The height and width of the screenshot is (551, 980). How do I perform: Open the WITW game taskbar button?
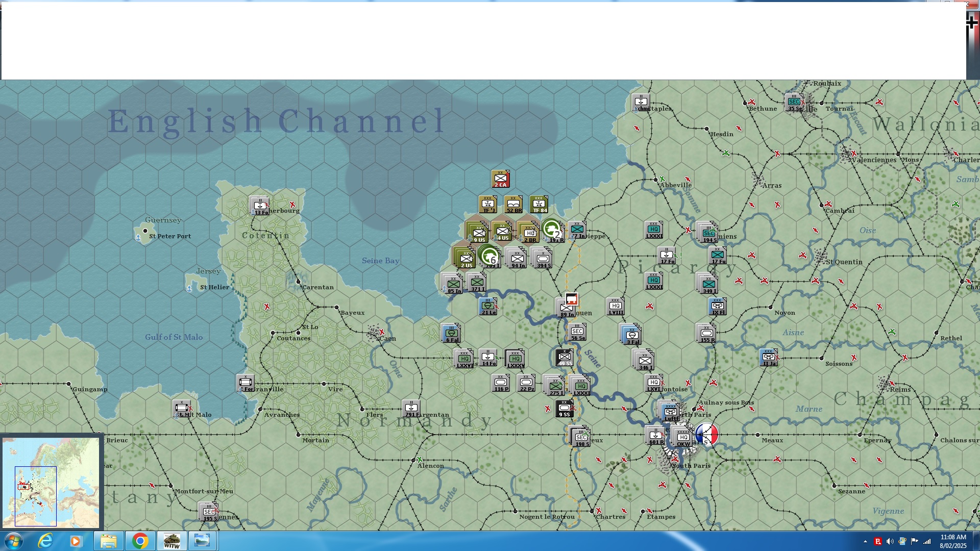[x=171, y=541]
